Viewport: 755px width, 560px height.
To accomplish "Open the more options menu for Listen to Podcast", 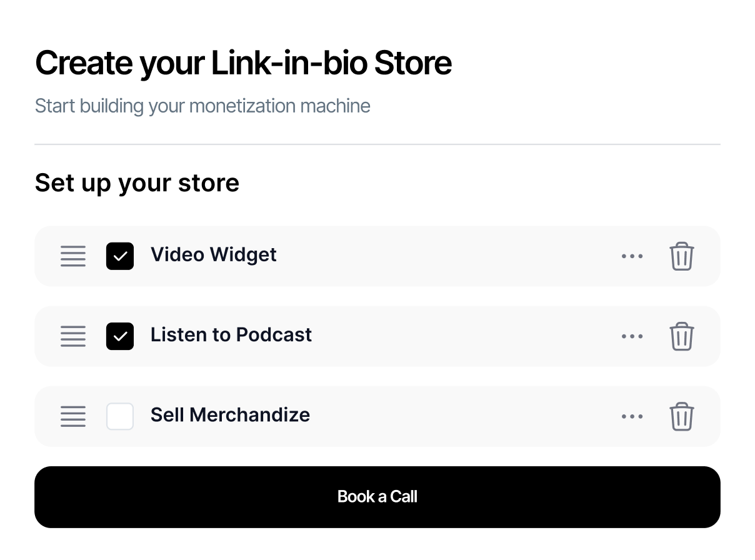I will 632,336.
